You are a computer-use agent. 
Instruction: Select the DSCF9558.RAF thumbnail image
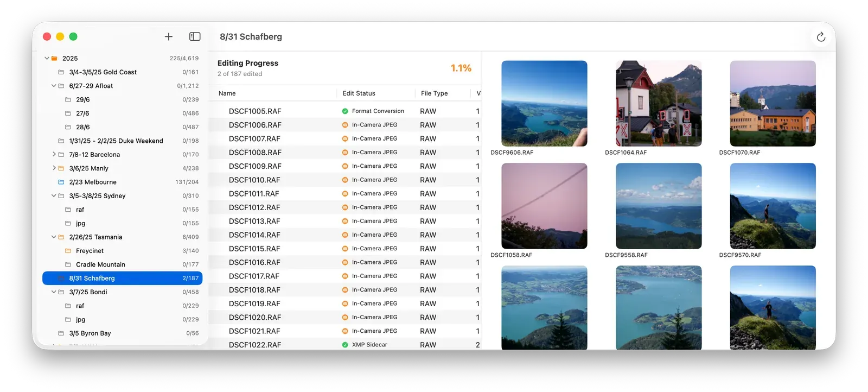pyautogui.click(x=659, y=206)
